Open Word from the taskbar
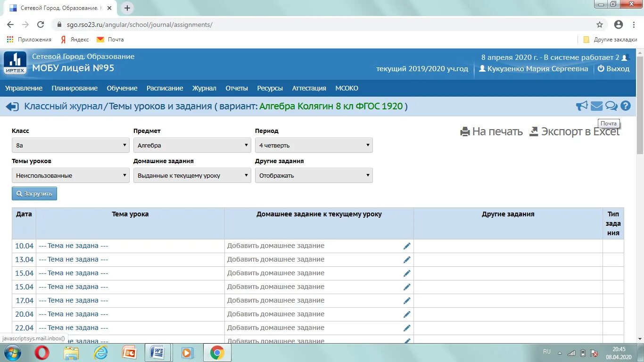The width and height of the screenshot is (644, 362). (x=157, y=353)
